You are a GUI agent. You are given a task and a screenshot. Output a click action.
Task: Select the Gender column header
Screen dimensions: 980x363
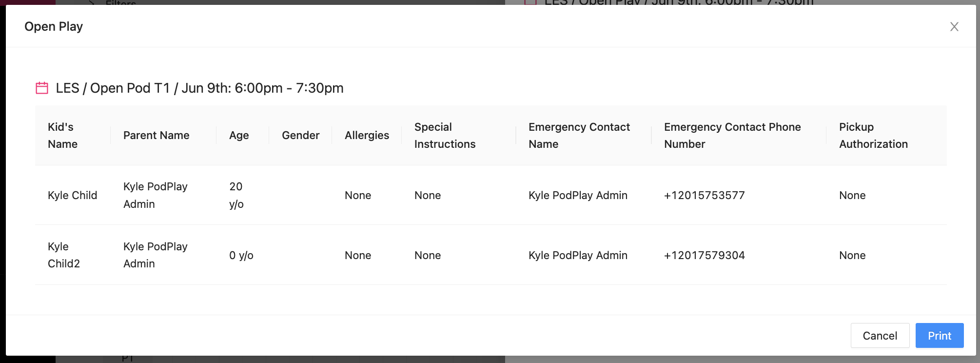click(x=300, y=136)
